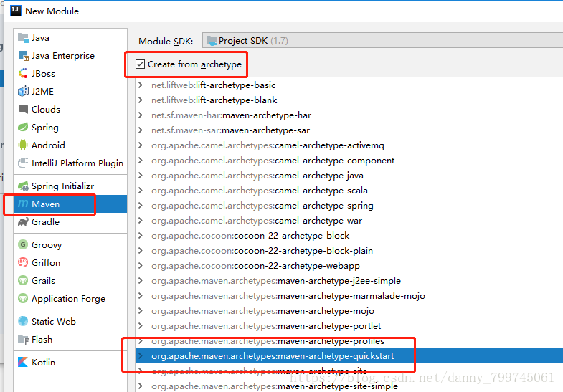Click the Project SDK folder icon
This screenshot has width=563, height=392.
212,41
